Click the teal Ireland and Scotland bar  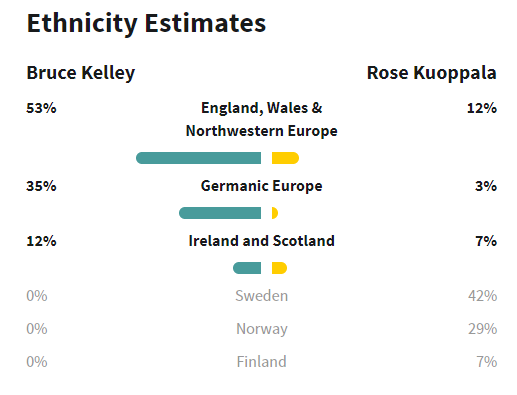pyautogui.click(x=247, y=268)
